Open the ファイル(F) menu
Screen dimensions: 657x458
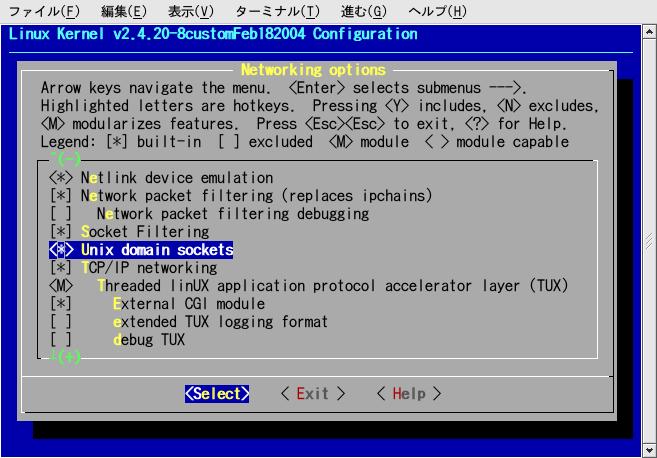click(44, 11)
